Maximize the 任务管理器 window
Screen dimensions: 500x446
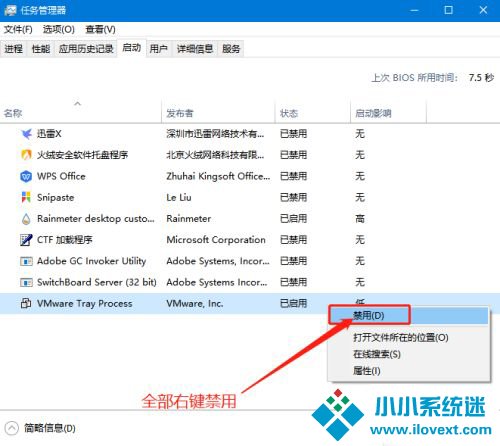pyautogui.click(x=449, y=10)
